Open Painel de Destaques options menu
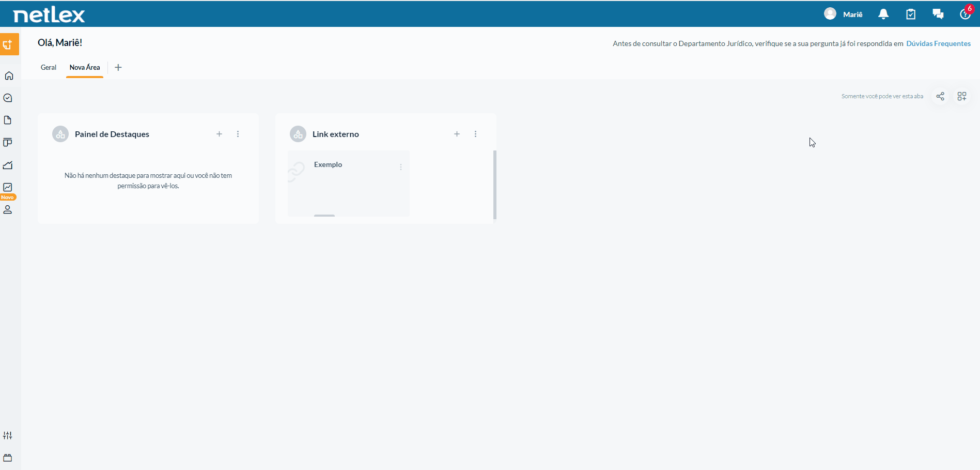980x470 pixels. coord(238,134)
